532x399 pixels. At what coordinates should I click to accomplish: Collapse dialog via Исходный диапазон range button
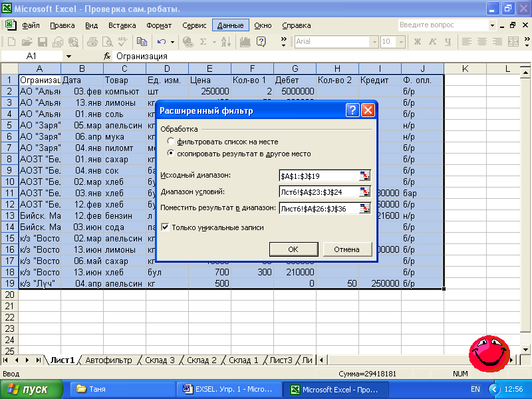364,176
